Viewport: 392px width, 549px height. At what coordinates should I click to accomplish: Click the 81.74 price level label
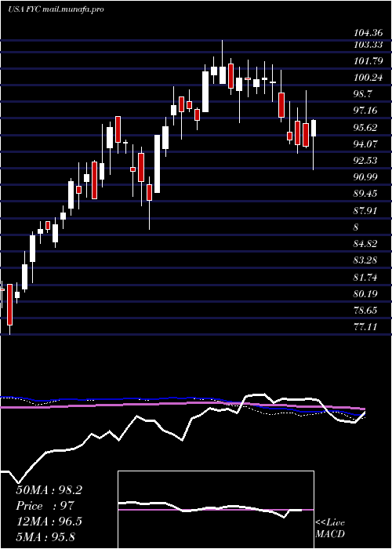point(366,278)
